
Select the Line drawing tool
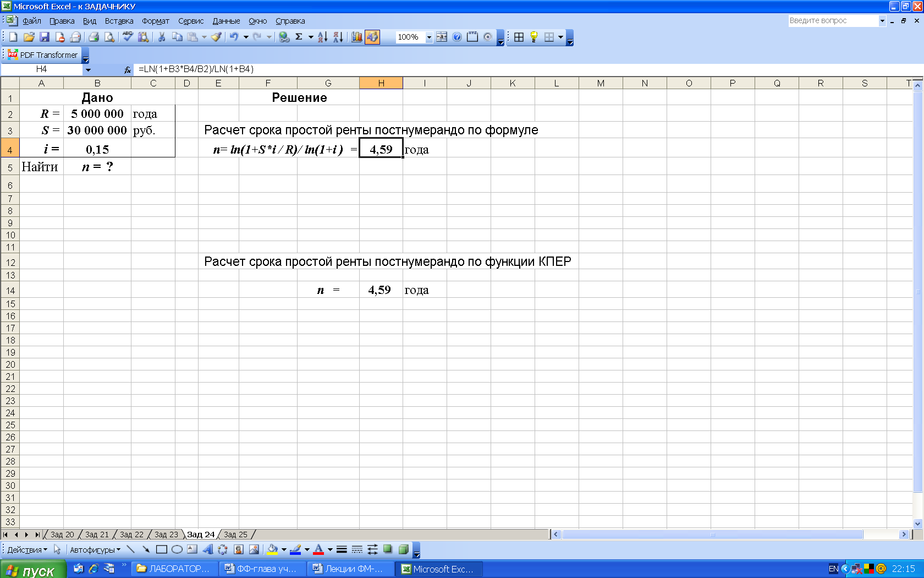[x=130, y=549]
